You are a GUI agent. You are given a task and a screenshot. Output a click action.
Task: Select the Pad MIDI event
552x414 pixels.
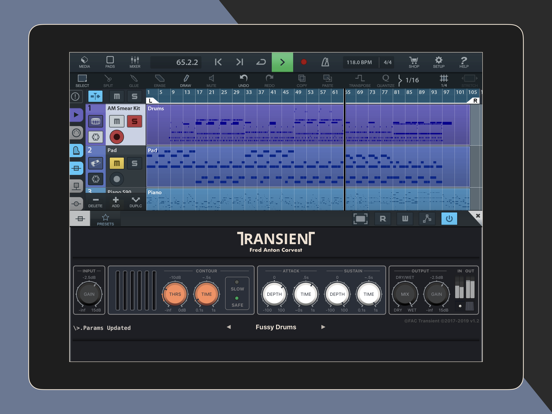click(308, 166)
